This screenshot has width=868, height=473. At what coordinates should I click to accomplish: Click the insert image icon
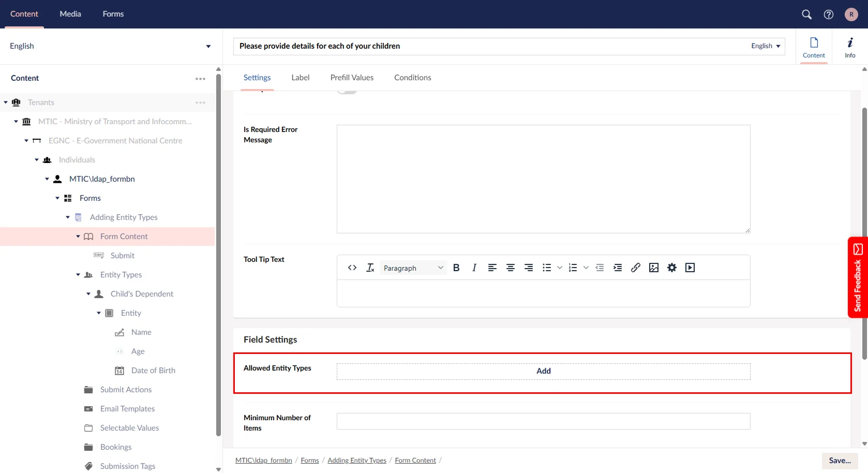click(653, 268)
